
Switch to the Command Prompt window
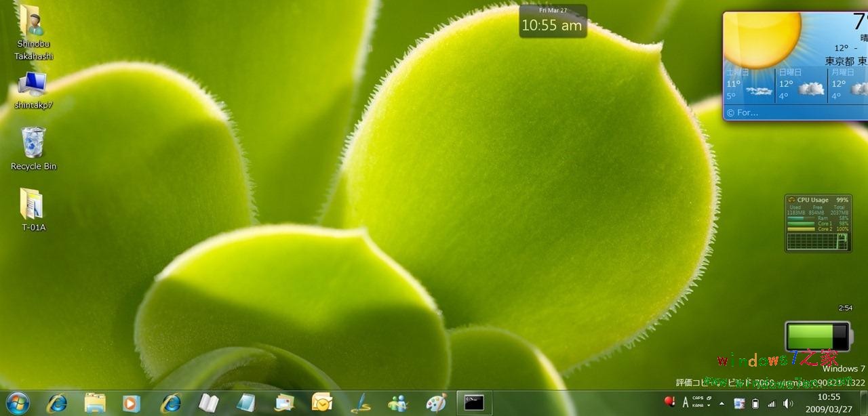tap(474, 402)
